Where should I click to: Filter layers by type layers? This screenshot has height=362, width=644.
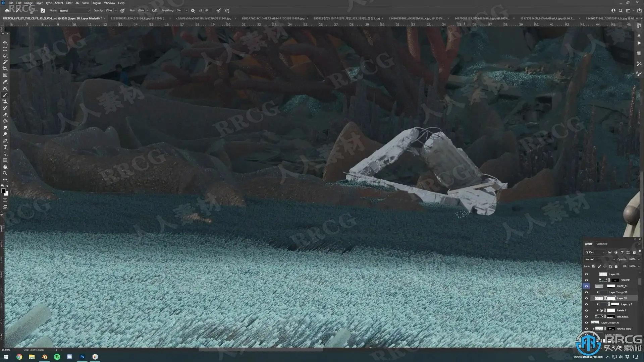click(x=622, y=252)
